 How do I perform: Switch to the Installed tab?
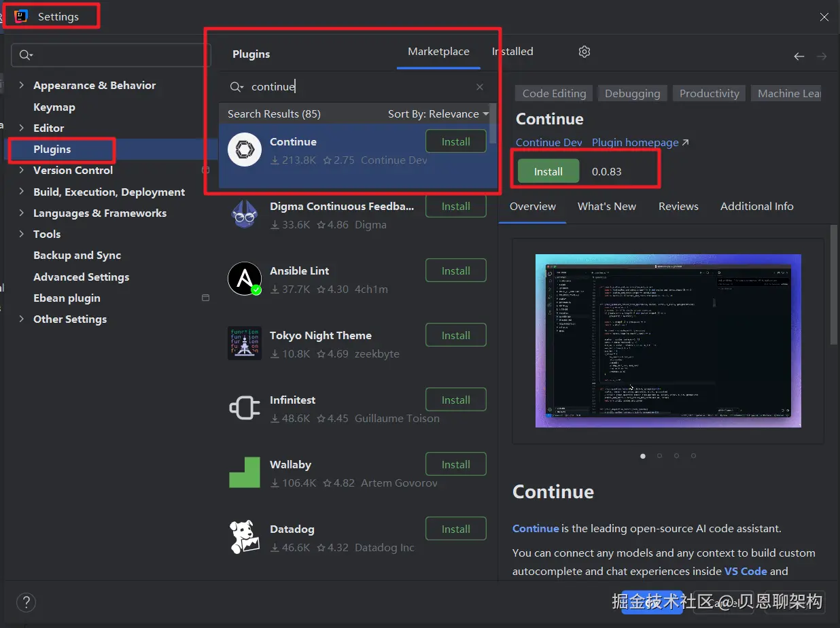[x=512, y=52]
